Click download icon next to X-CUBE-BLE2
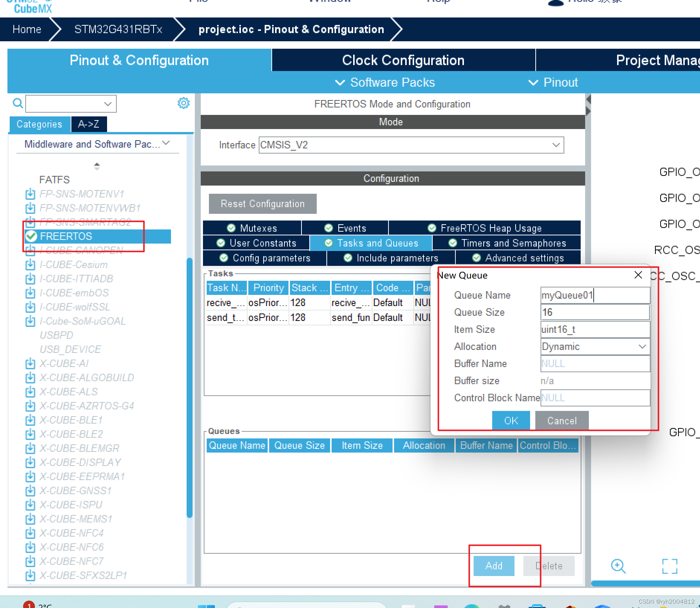Image resolution: width=700 pixels, height=608 pixels. point(30,434)
